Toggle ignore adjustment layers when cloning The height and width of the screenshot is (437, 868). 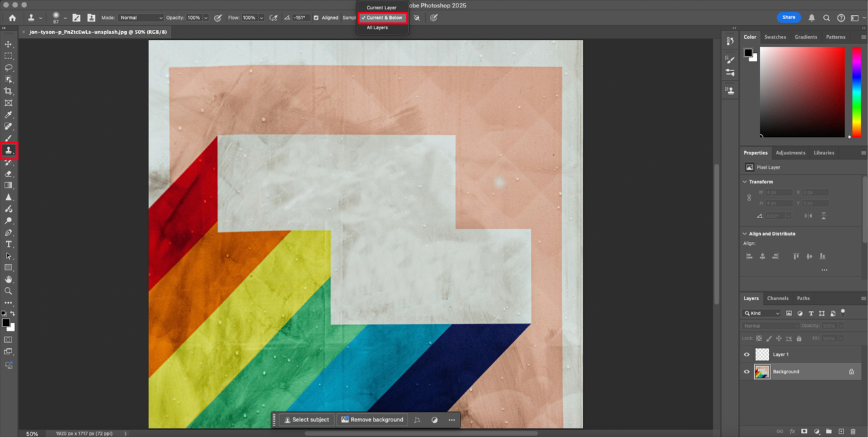click(x=416, y=18)
